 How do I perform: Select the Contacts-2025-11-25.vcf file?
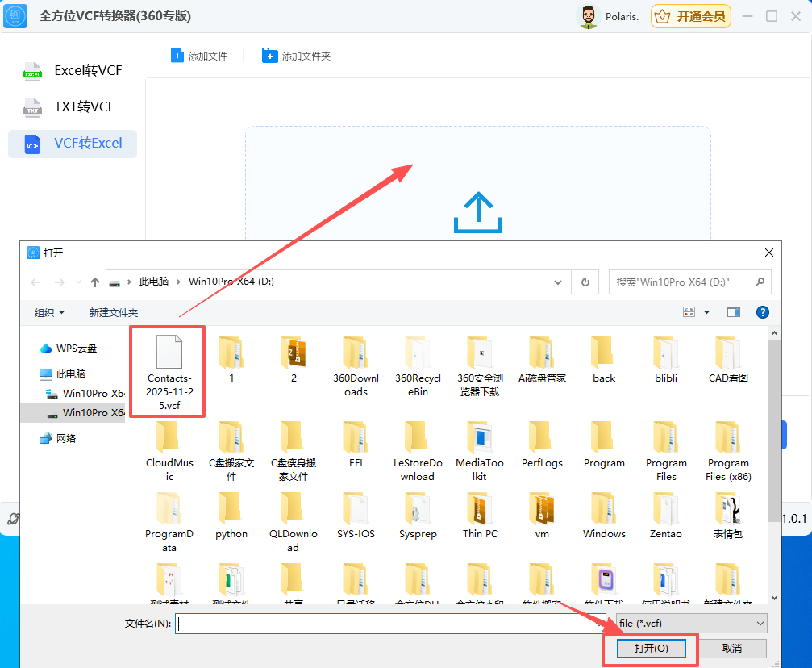pos(169,370)
